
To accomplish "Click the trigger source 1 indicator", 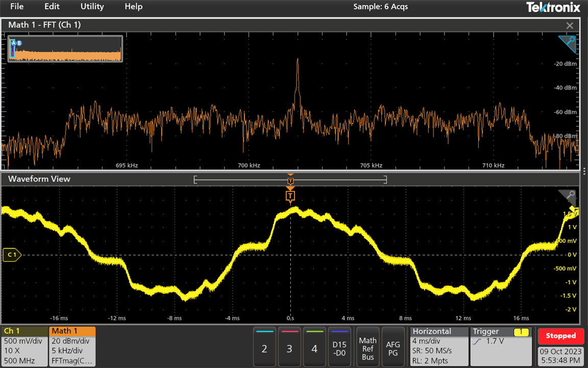I will (521, 332).
